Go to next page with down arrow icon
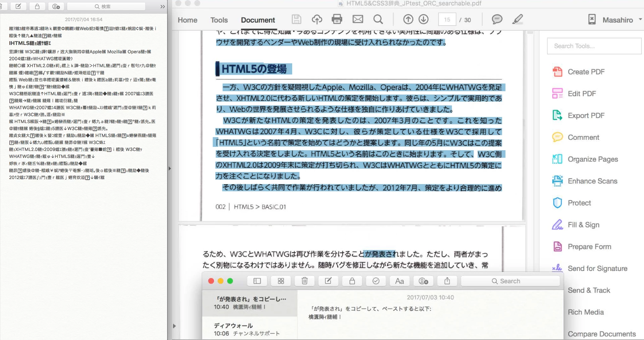The height and width of the screenshot is (340, 644). 423,19
